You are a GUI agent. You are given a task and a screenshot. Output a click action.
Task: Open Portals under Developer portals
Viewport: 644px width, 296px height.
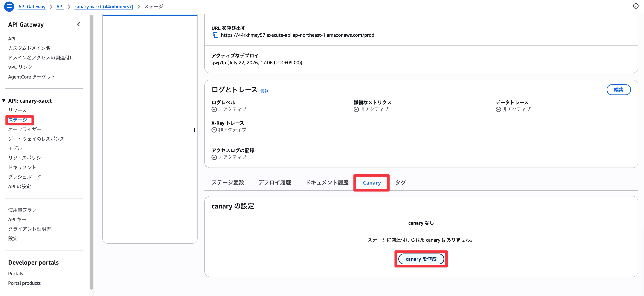tap(15, 274)
